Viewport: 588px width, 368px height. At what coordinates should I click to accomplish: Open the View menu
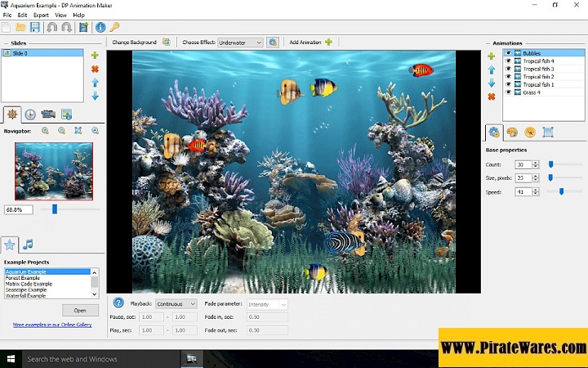pos(60,15)
